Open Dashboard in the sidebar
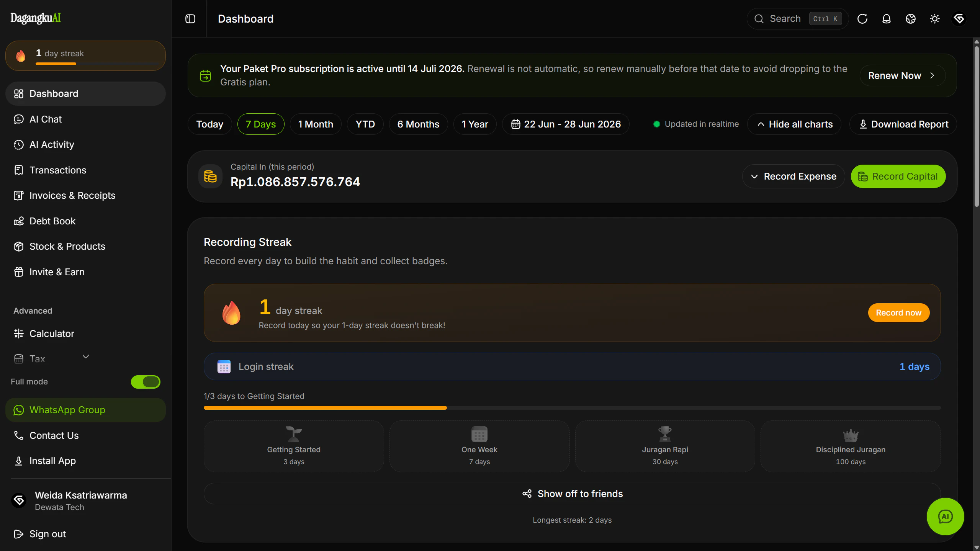 [x=85, y=93]
